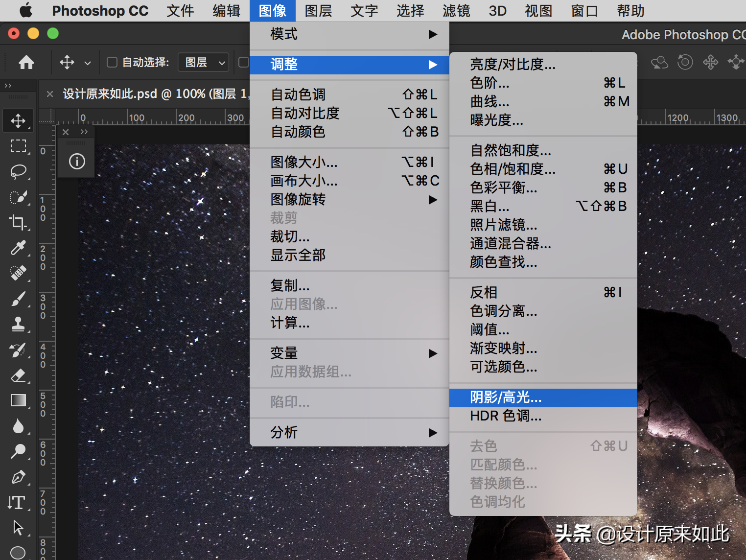Image resolution: width=746 pixels, height=560 pixels.
Task: Select the Brush tool
Action: pos(18,299)
